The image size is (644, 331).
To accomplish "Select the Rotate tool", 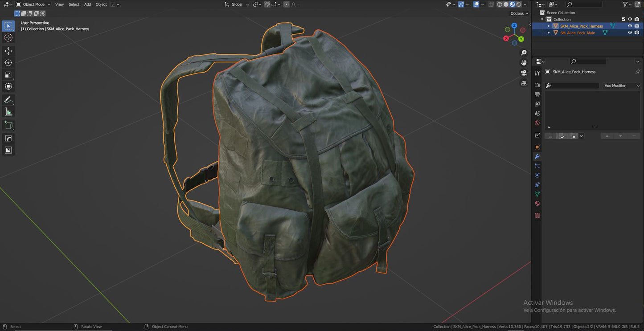I will click(x=8, y=63).
